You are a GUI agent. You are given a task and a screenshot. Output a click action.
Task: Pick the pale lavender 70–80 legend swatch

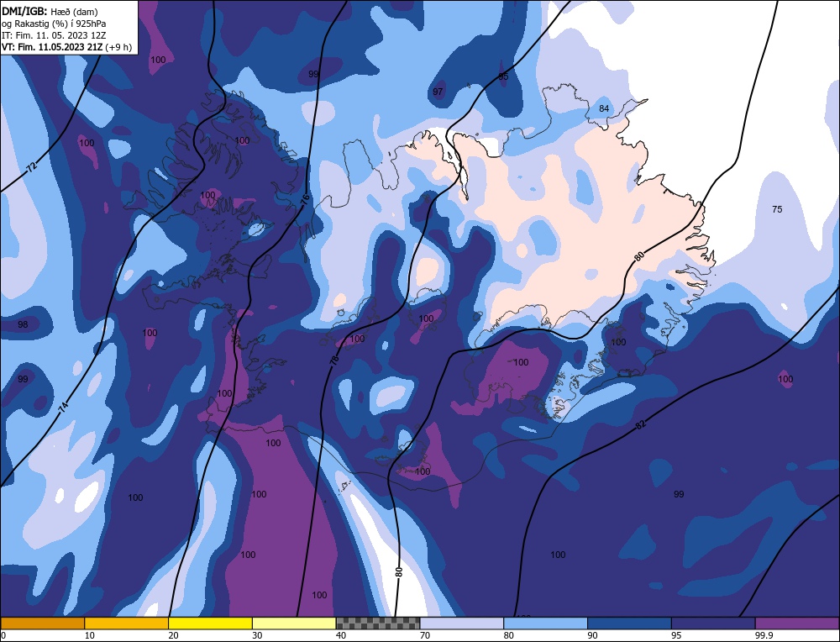[462, 623]
